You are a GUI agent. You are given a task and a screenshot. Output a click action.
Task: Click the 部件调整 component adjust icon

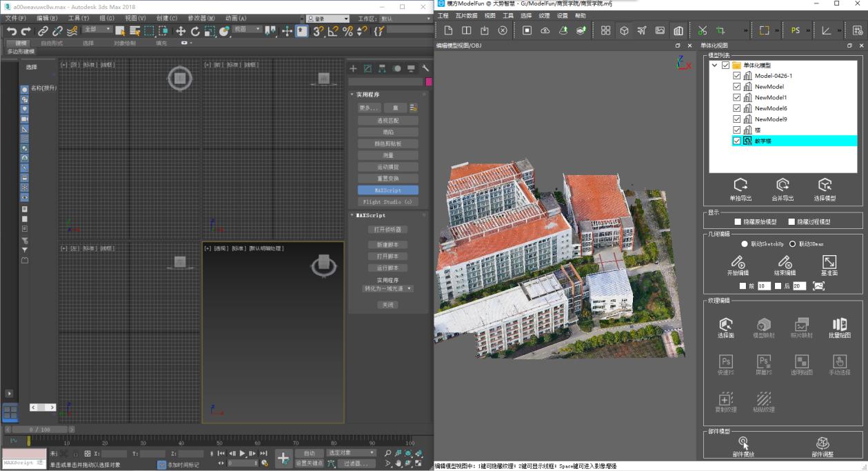tap(822, 443)
